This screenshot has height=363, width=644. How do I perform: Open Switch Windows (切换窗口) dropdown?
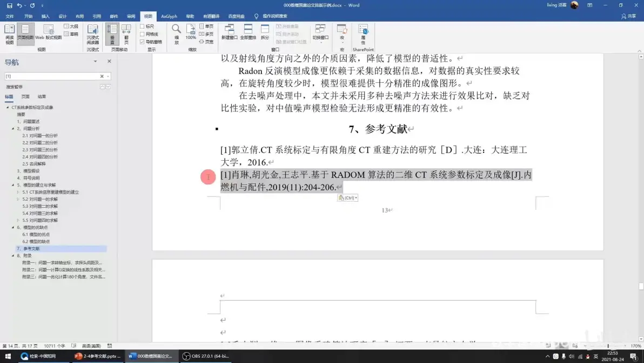[x=320, y=33]
